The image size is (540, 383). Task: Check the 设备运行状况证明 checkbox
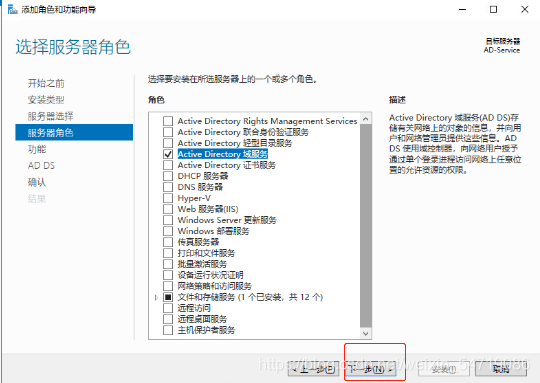point(168,275)
